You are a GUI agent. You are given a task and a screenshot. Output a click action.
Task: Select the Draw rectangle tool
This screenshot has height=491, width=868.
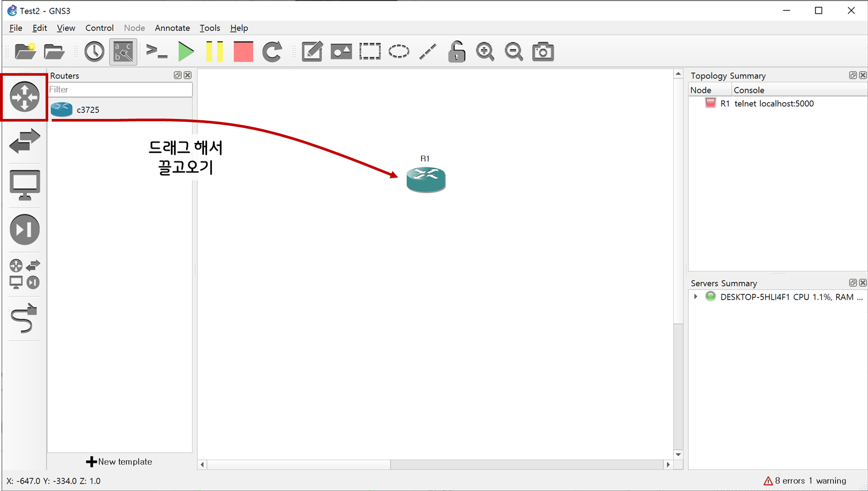pos(370,52)
